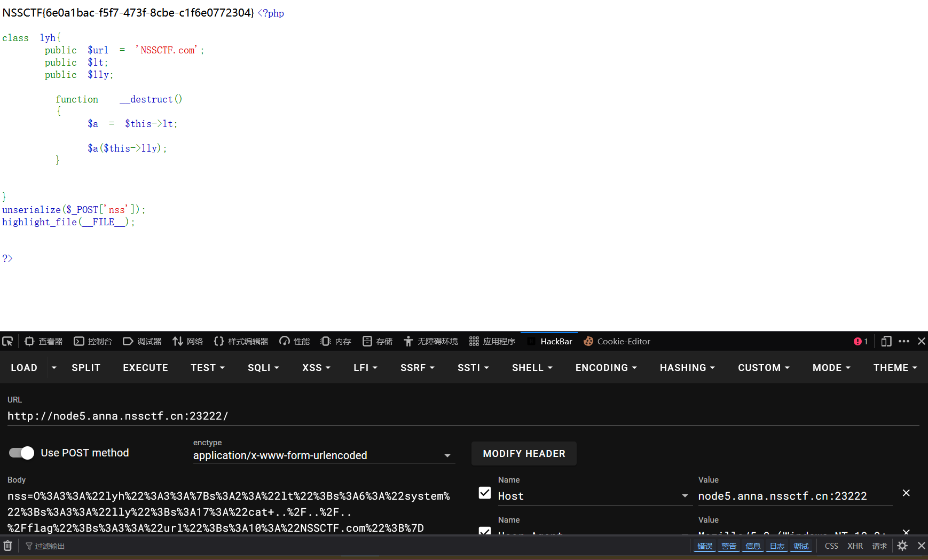Open the LFI dropdown menu
This screenshot has width=928, height=560.
(x=365, y=368)
